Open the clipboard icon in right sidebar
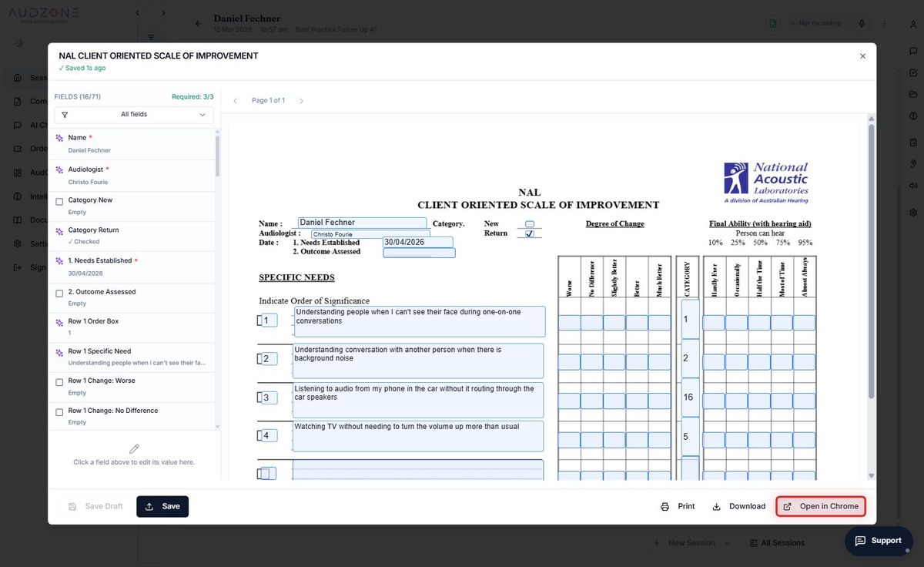Screen dimensions: 924x567 pos(913,143)
